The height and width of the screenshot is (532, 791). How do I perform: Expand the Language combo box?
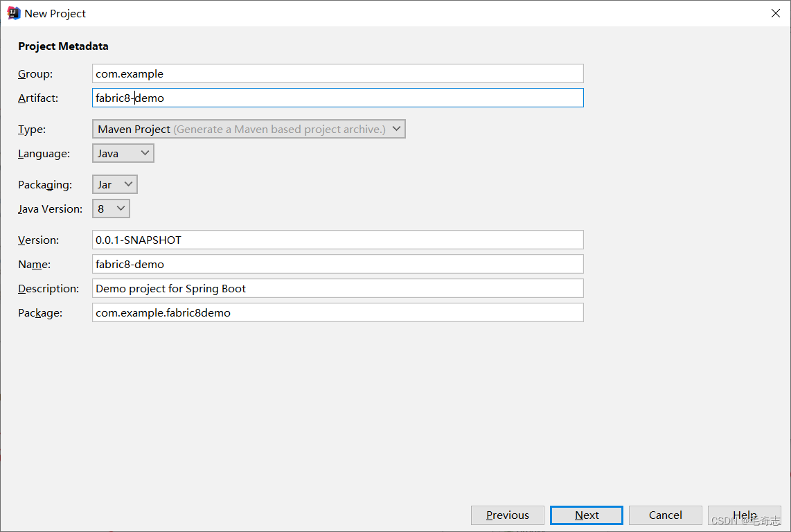(123, 153)
